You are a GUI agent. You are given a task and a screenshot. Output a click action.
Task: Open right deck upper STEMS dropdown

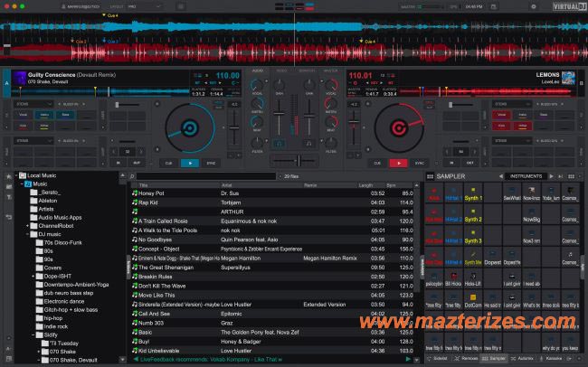(512, 104)
